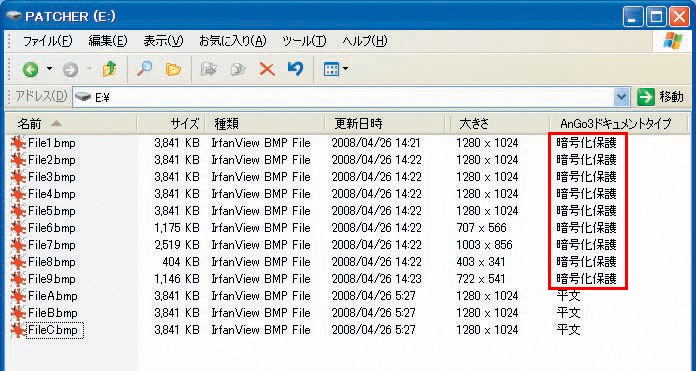Open the お気に入り(A) menu
Viewport: 696px width, 371px height.
pyautogui.click(x=233, y=41)
